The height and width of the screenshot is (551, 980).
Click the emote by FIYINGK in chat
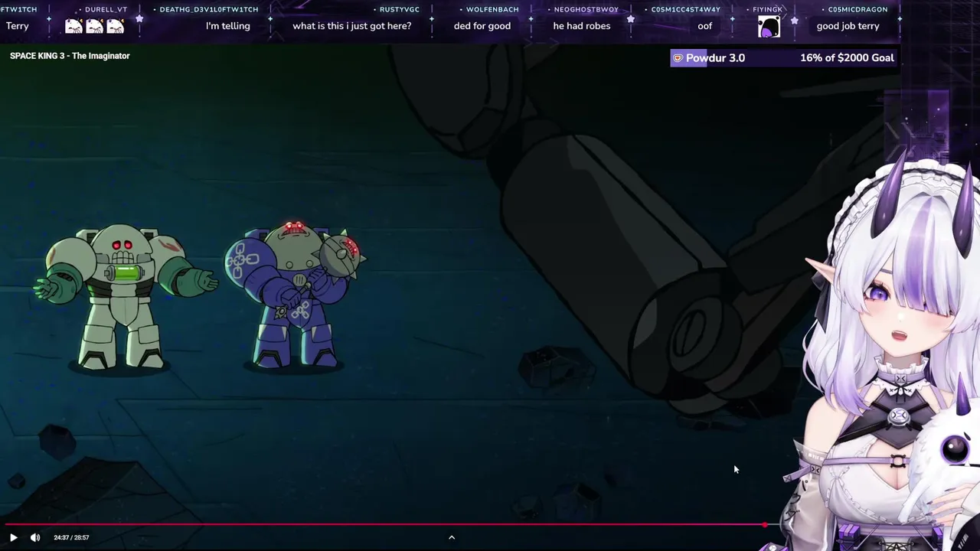pos(769,27)
